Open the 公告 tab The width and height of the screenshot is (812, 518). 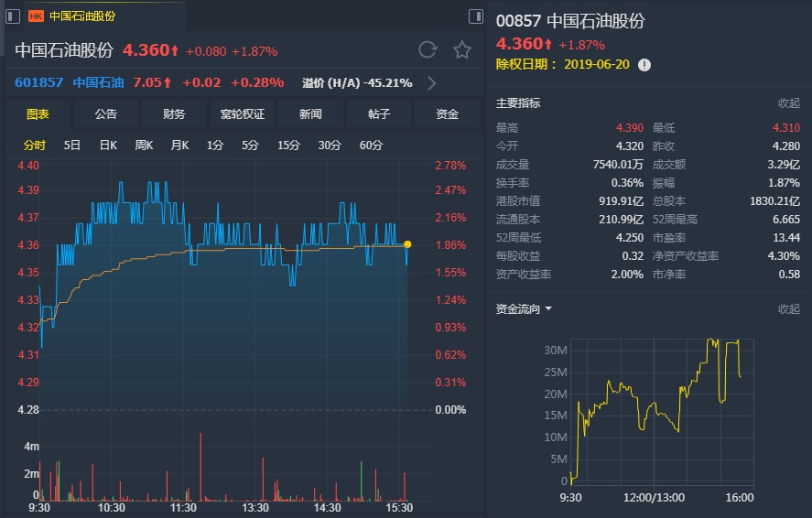coord(105,113)
